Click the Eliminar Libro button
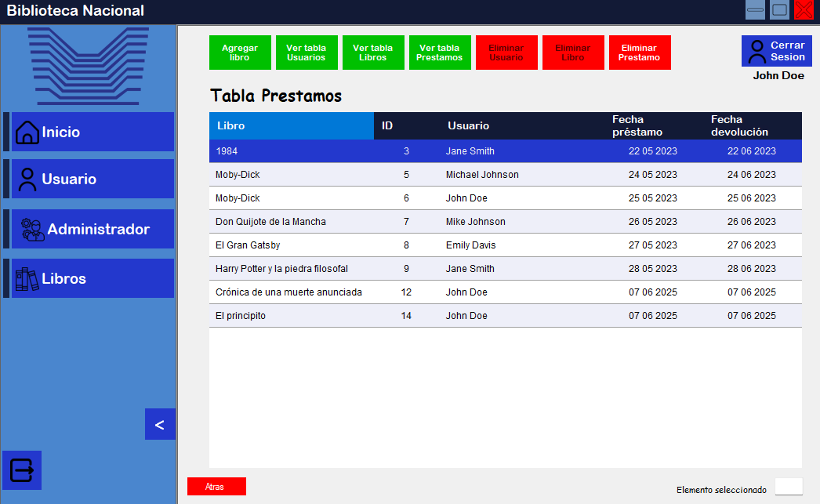This screenshot has height=504, width=820. [x=573, y=53]
